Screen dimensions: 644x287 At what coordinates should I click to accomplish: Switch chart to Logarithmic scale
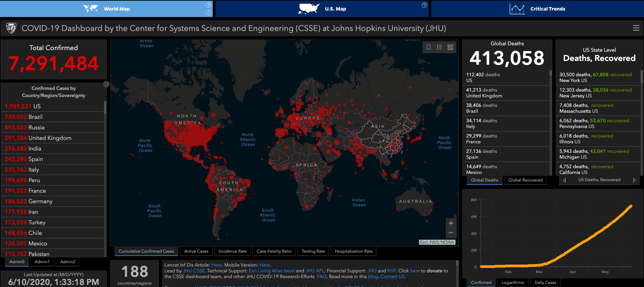click(x=513, y=283)
